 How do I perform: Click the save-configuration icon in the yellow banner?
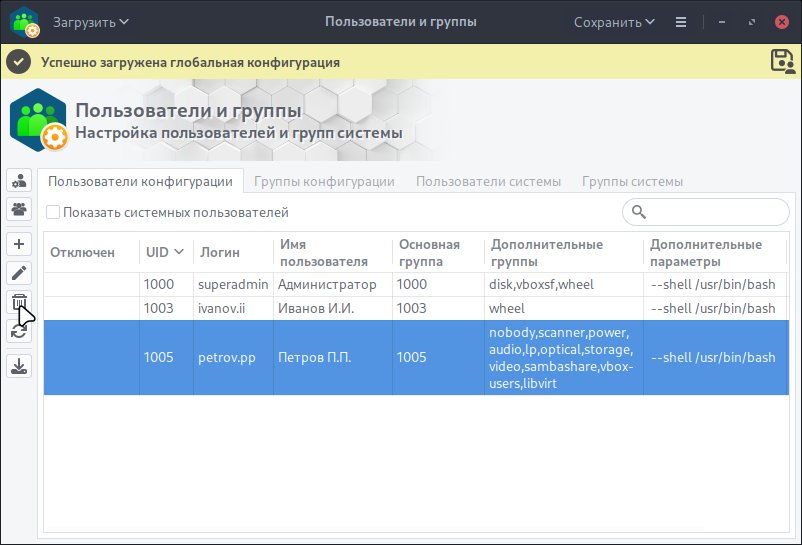click(x=783, y=62)
